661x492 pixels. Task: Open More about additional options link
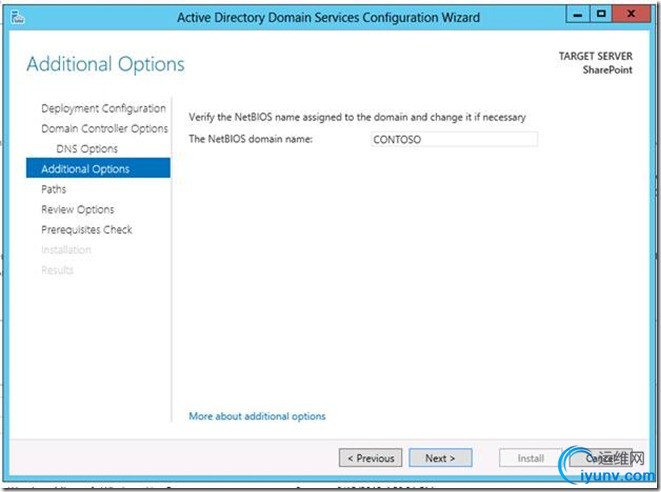257,417
